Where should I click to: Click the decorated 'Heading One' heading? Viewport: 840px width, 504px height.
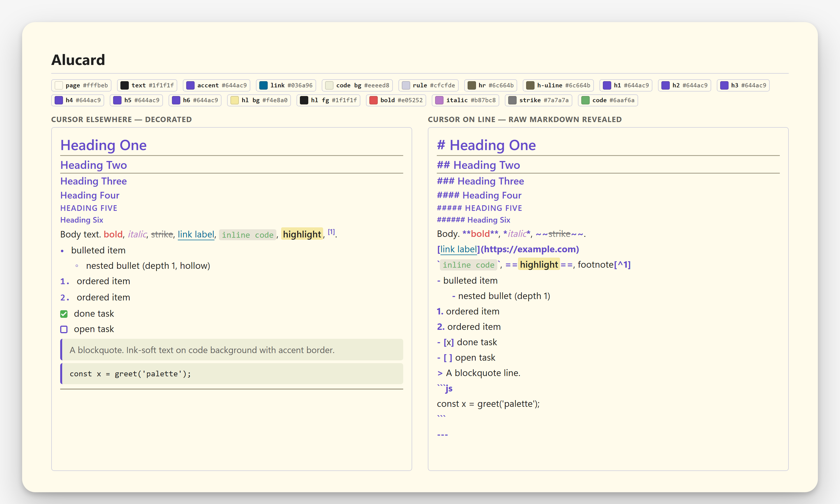(104, 145)
